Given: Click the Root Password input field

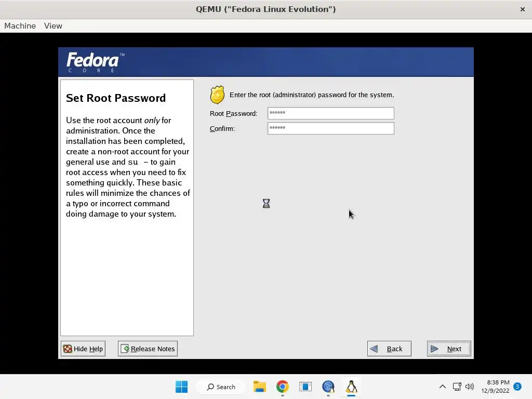Looking at the screenshot, I should 330,113.
